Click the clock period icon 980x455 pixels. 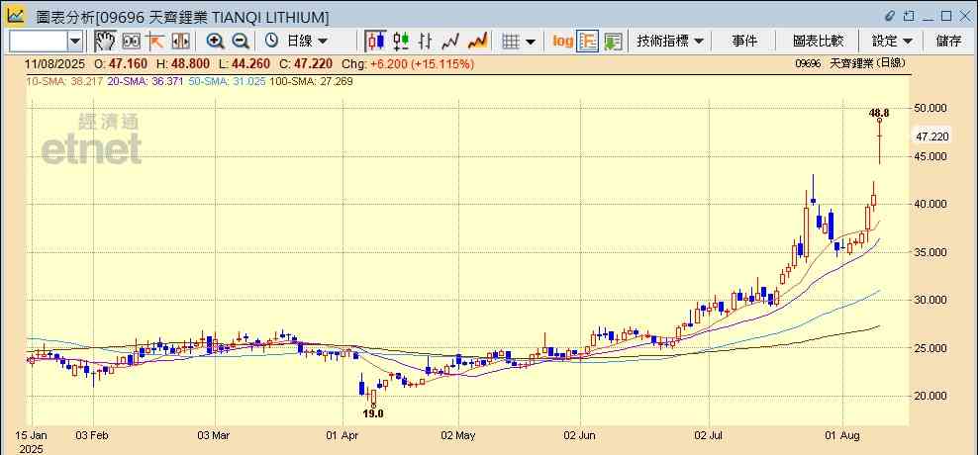coord(271,42)
